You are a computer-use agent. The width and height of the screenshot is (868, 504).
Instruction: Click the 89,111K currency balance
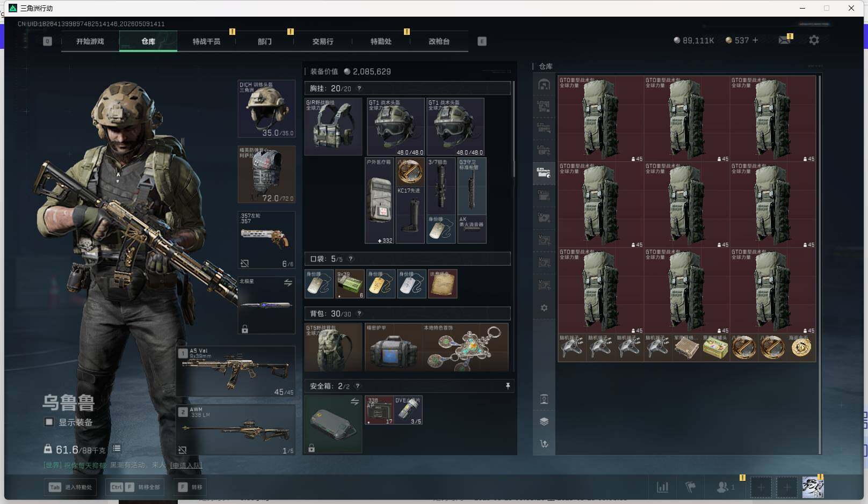coord(694,40)
